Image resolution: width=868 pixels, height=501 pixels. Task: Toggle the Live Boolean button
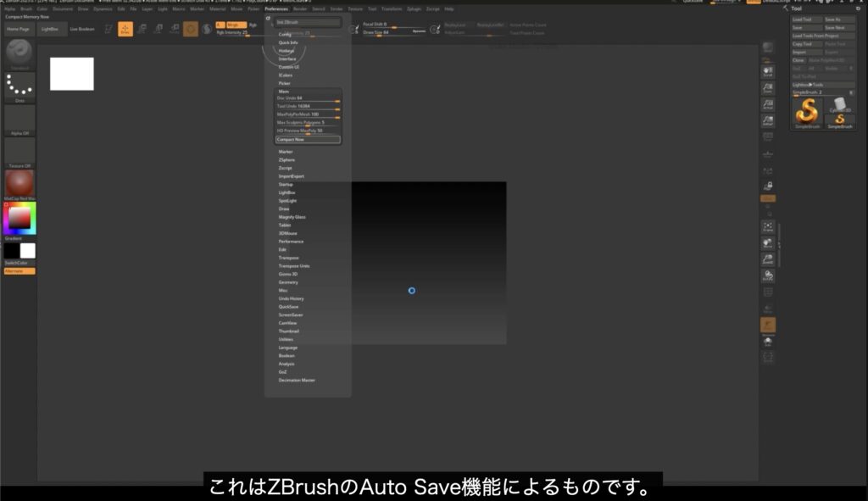click(82, 29)
